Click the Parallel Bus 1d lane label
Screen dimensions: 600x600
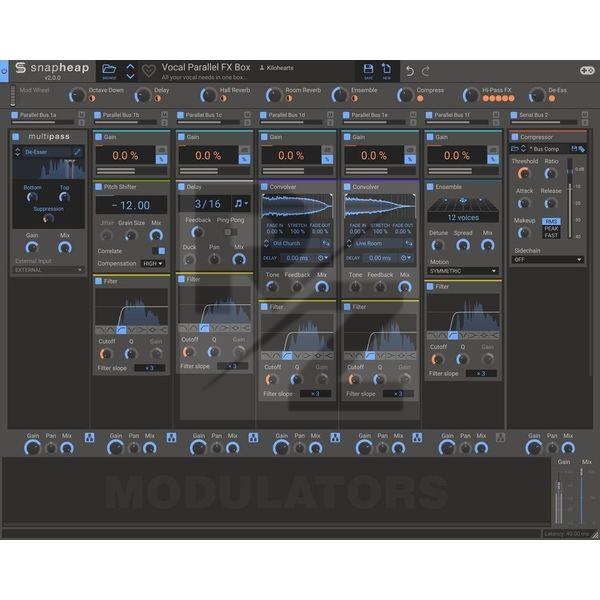[287, 115]
